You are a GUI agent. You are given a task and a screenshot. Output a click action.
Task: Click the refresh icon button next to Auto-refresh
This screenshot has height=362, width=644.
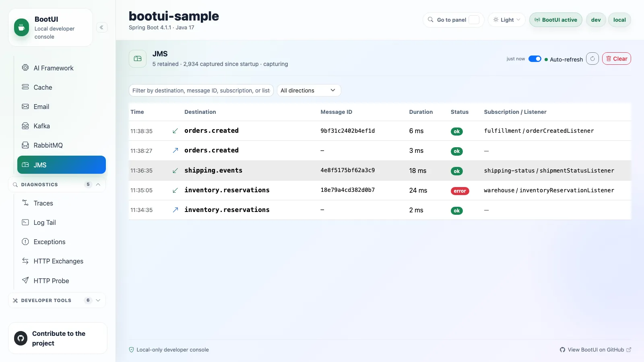[592, 59]
